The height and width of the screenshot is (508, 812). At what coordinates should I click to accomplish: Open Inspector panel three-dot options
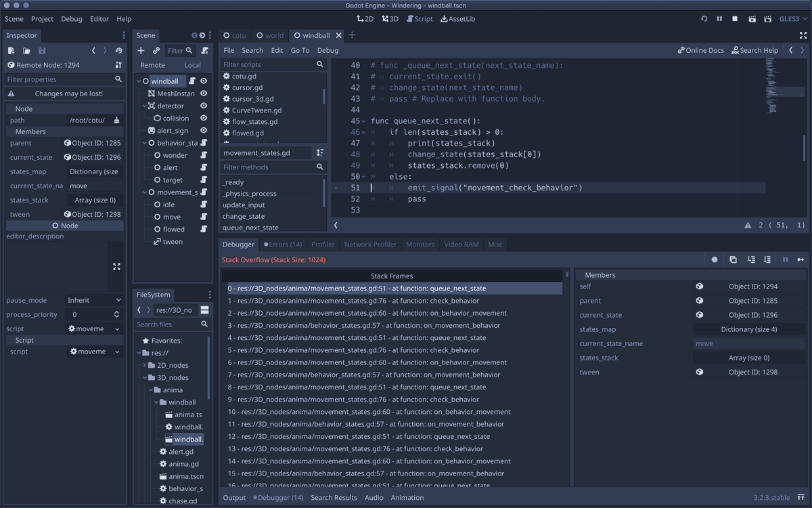click(123, 35)
